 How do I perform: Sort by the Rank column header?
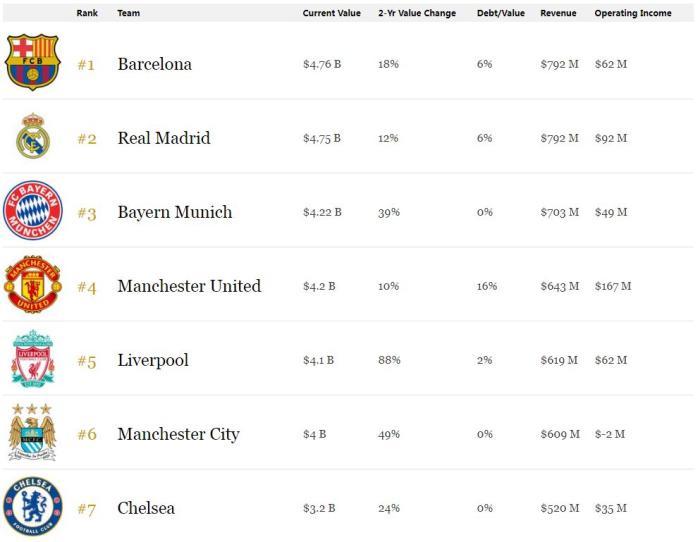click(87, 13)
